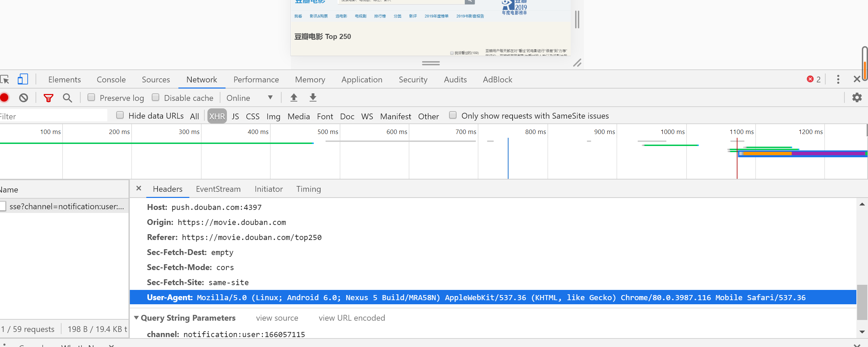
Task: Filter requests by Media
Action: [x=299, y=116]
